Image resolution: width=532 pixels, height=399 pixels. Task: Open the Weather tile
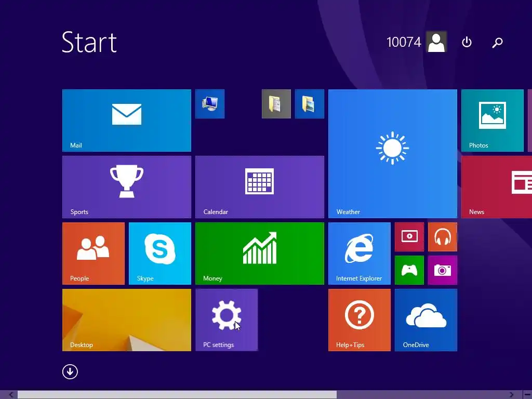tap(393, 154)
